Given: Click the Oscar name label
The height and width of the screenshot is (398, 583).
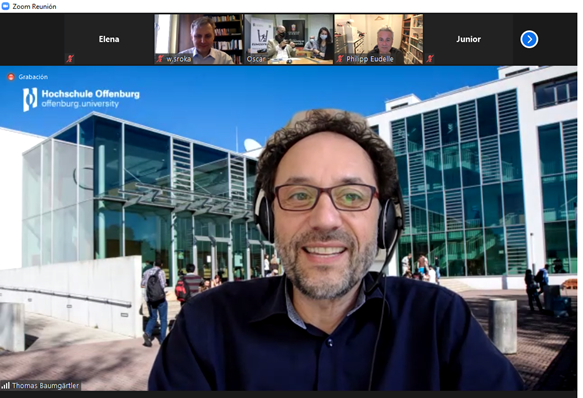Looking at the screenshot, I should 256,59.
